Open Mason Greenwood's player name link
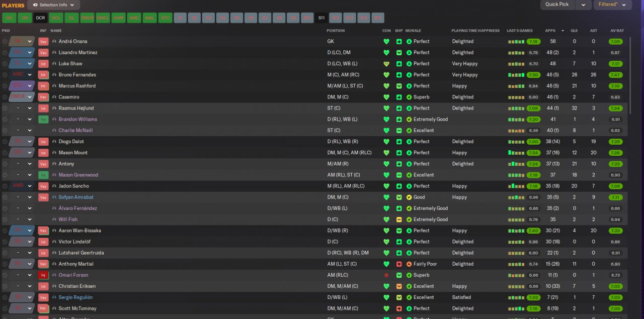The width and height of the screenshot is (644, 319). [x=78, y=175]
